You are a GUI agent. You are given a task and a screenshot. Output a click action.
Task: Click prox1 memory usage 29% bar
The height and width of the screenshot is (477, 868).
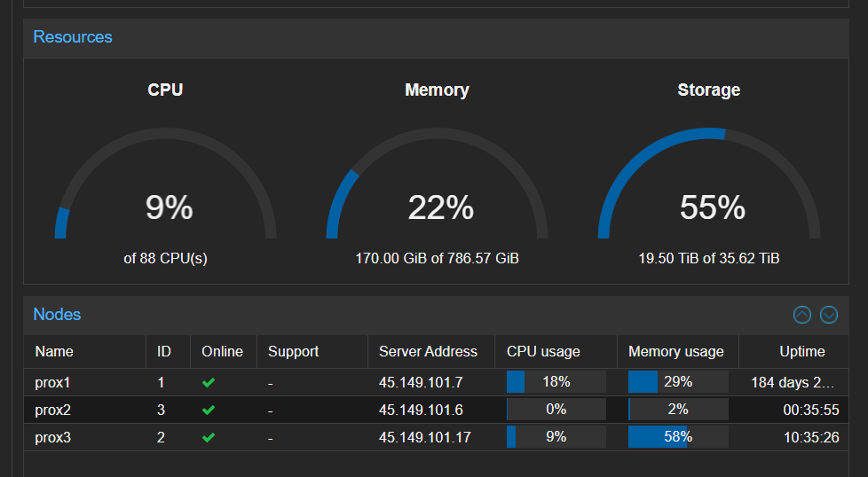coord(678,382)
